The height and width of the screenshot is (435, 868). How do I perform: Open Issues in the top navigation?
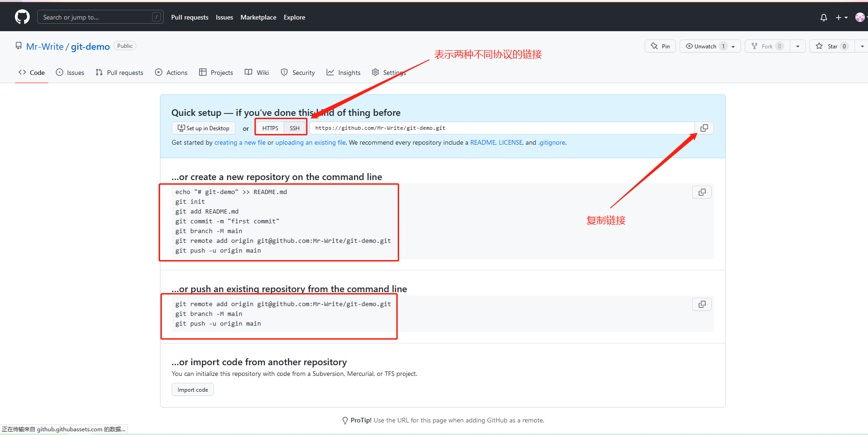[224, 17]
